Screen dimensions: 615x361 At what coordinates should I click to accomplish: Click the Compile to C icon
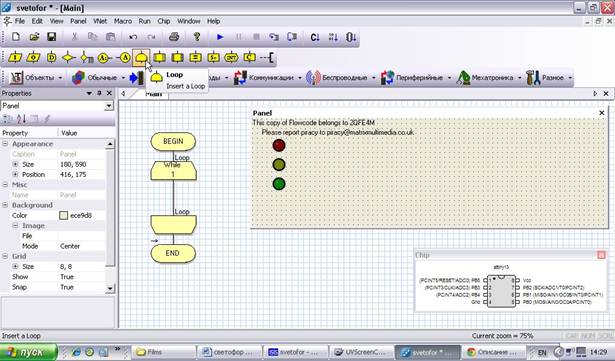coord(315,37)
